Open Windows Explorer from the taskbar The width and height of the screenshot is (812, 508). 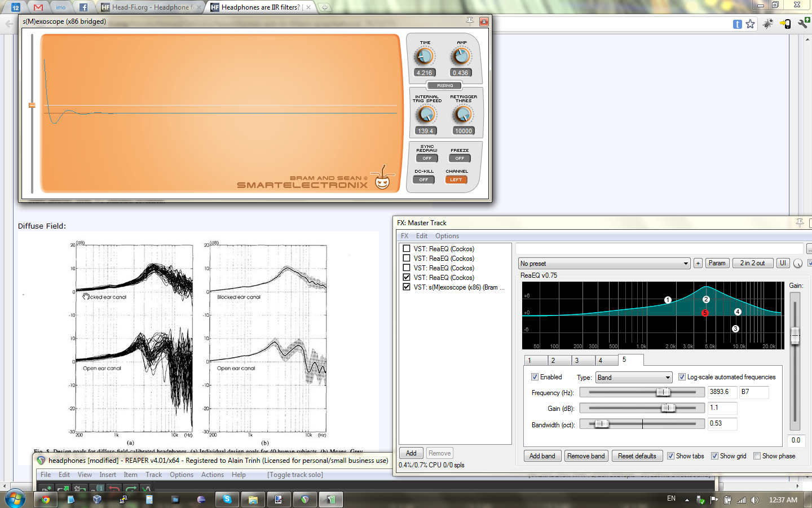(253, 500)
